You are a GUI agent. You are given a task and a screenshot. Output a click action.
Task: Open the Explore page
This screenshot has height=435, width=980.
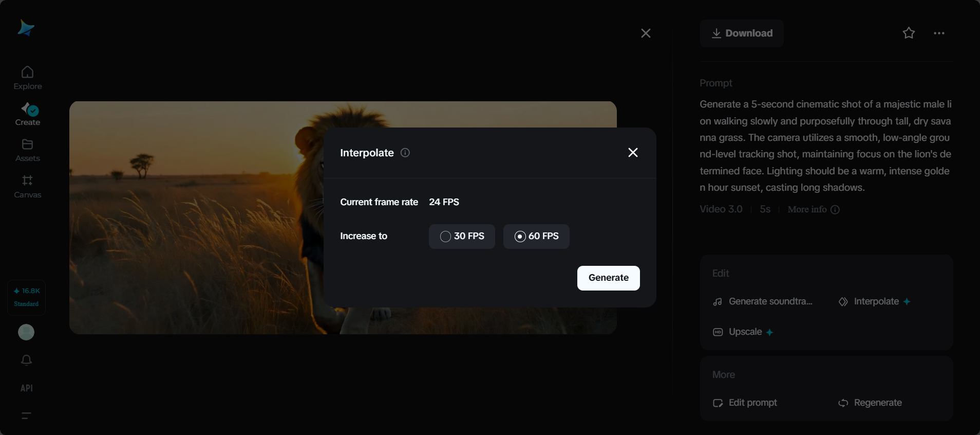[x=28, y=78]
